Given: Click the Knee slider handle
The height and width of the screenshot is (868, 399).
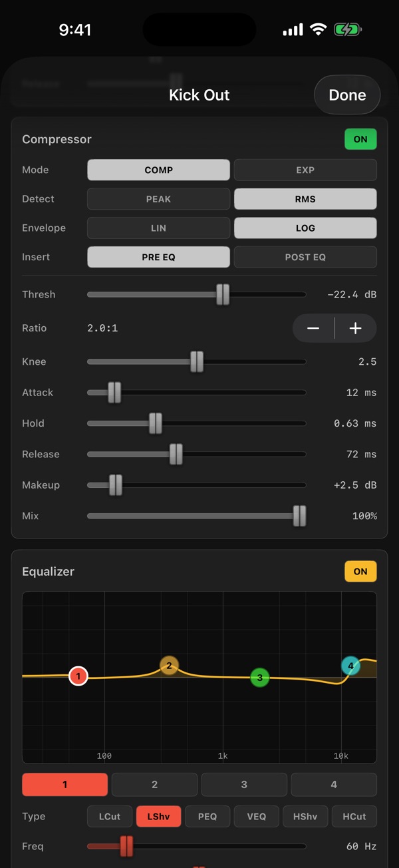Looking at the screenshot, I should coord(197,362).
